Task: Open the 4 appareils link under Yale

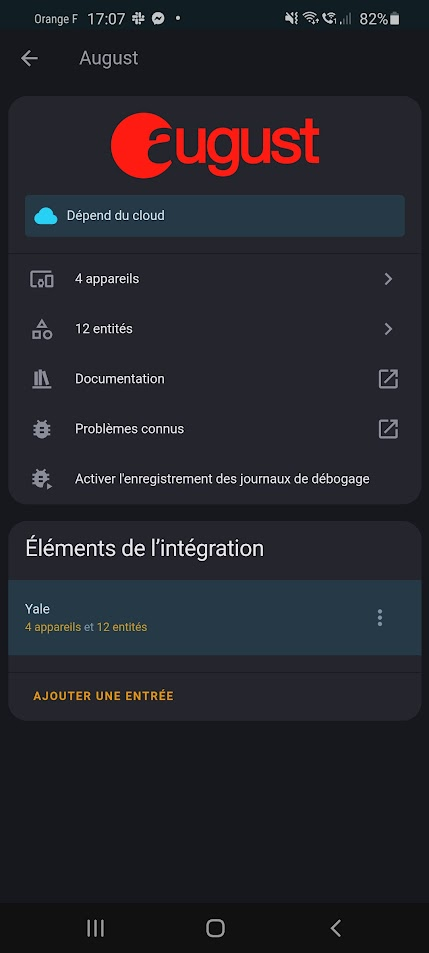Action: 53,627
